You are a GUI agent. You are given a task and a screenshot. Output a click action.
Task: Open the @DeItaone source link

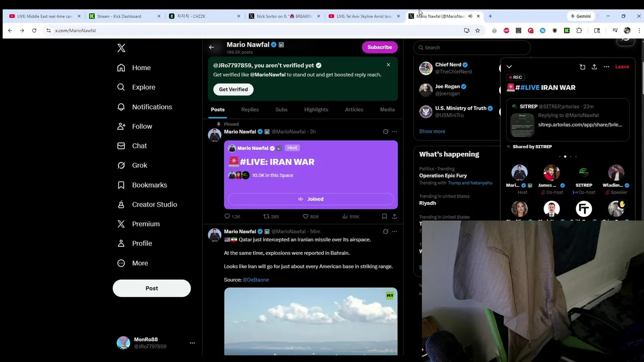256,280
